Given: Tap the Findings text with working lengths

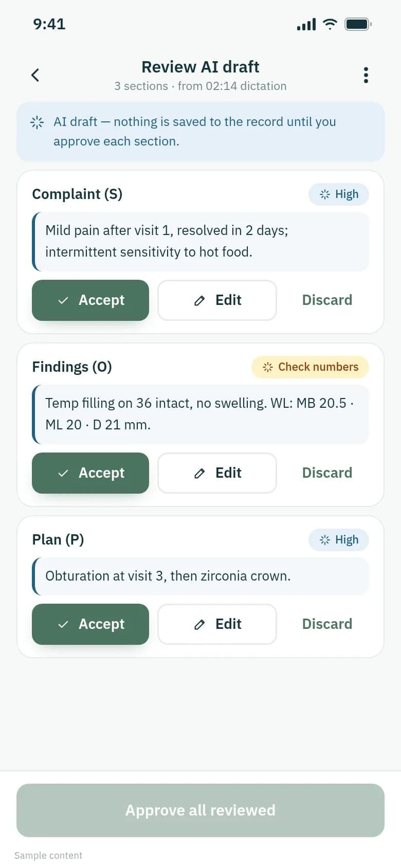Looking at the screenshot, I should click(200, 414).
